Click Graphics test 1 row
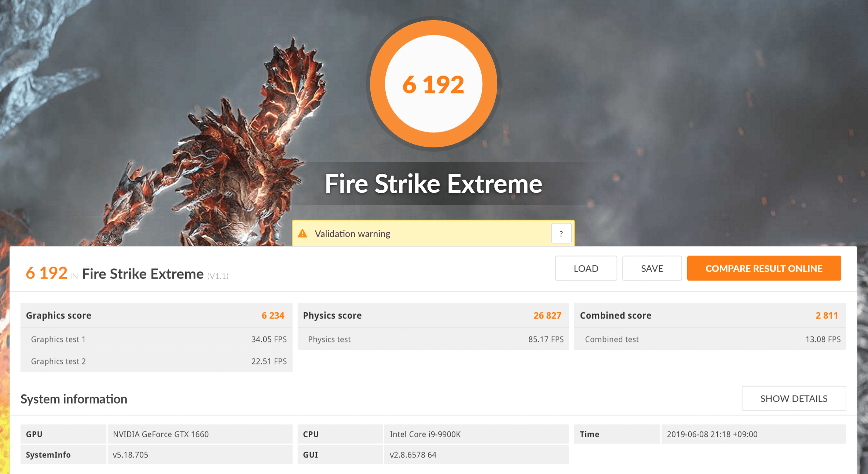Image resolution: width=868 pixels, height=474 pixels. coord(157,339)
